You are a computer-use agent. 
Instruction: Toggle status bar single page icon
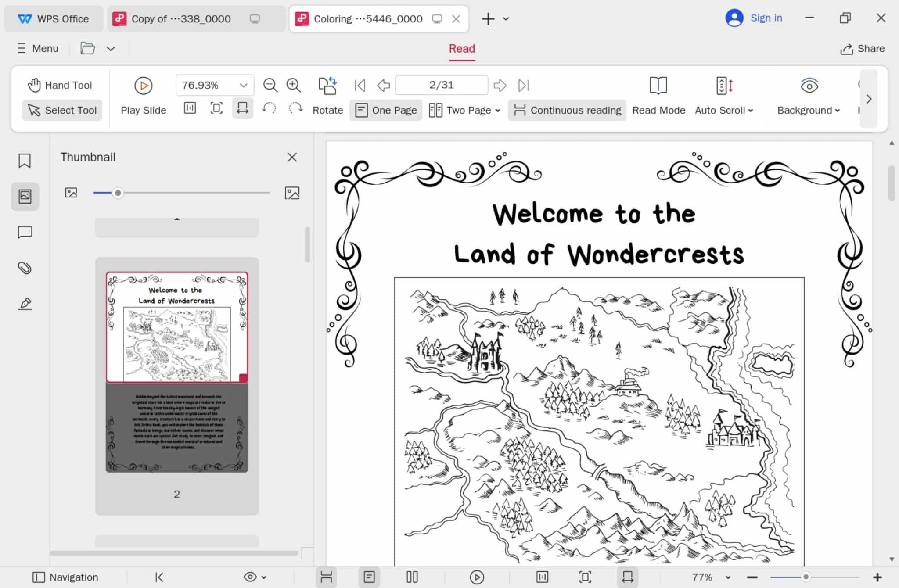369,577
